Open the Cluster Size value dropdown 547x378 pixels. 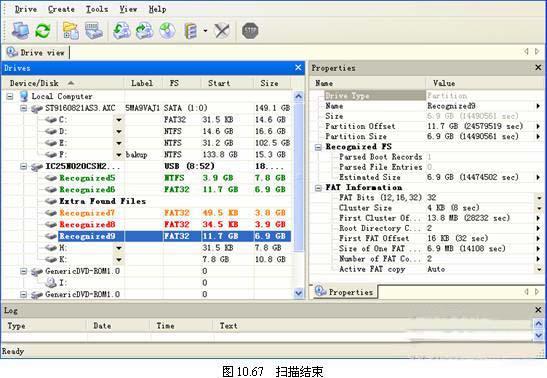[x=539, y=208]
